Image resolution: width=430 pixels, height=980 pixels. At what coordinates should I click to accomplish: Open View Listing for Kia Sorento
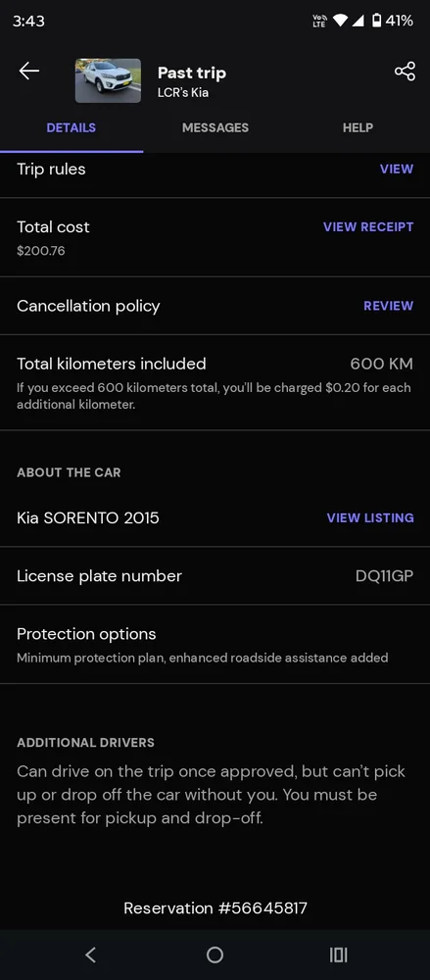point(370,517)
